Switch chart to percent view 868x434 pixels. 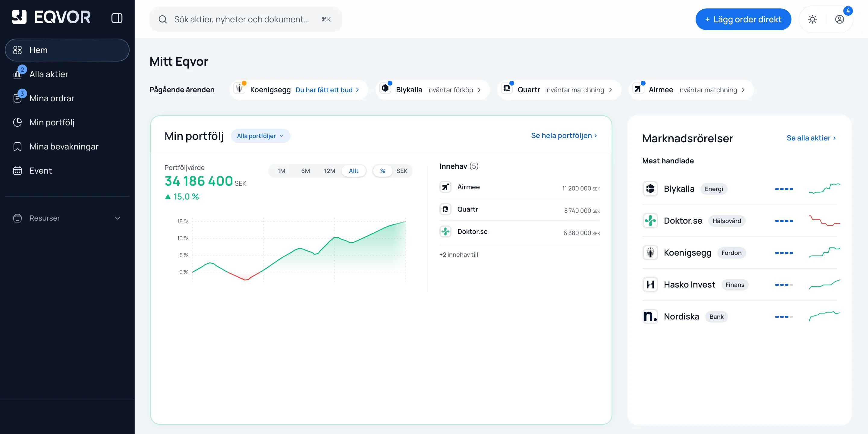[382, 171]
